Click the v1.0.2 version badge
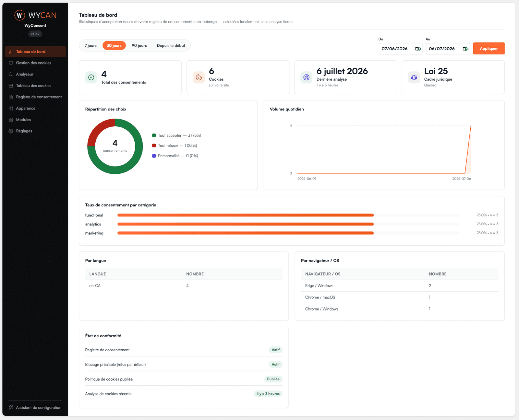Image resolution: width=519 pixels, height=420 pixels. (x=35, y=34)
